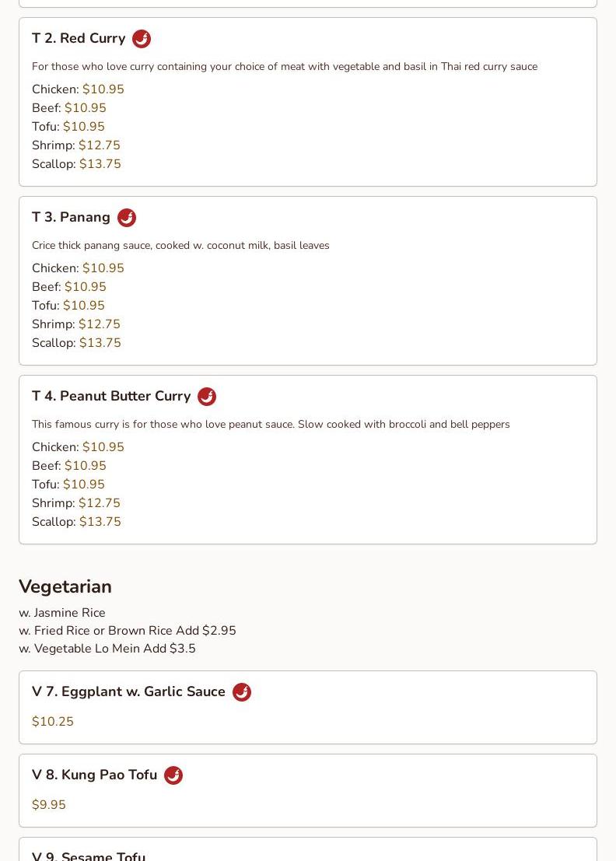Viewport: 616px width, 861px height.
Task: Click Red Curry Shrimp price $12.75
Action: coord(100,145)
